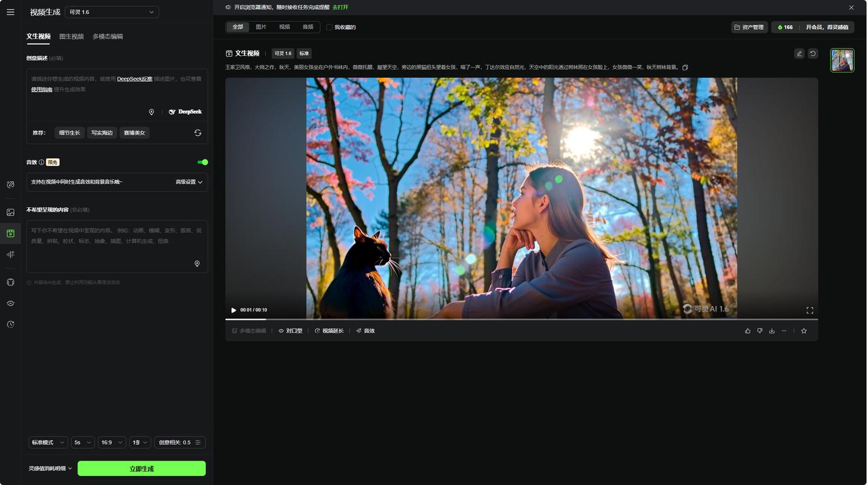Choose the 写实海边 recommended prompt

102,133
